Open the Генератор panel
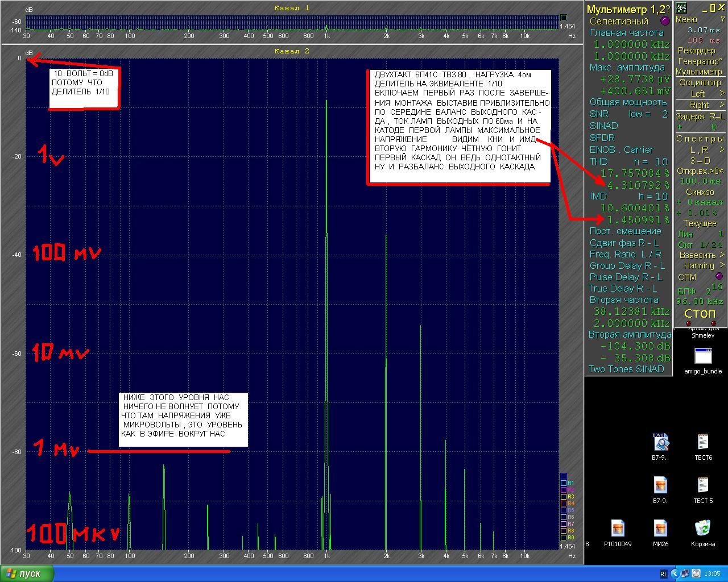This screenshot has height=582, width=728. pyautogui.click(x=700, y=61)
